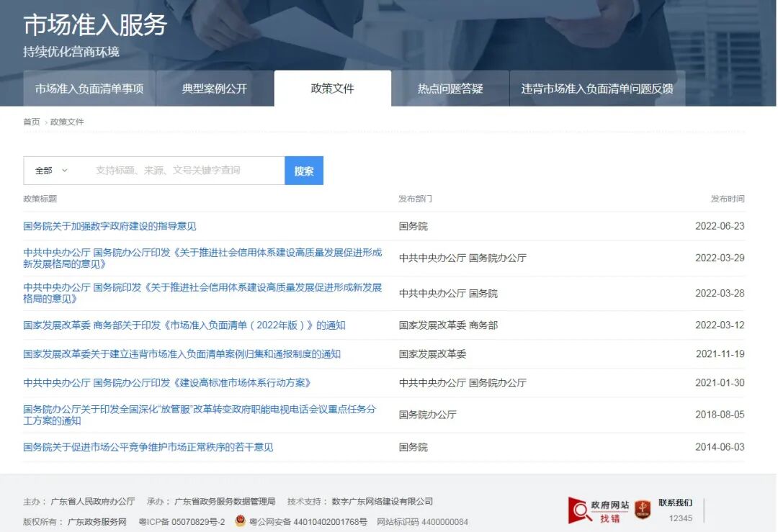Select the 市场准入负面清单事项 tab
The width and height of the screenshot is (778, 532).
tap(89, 88)
